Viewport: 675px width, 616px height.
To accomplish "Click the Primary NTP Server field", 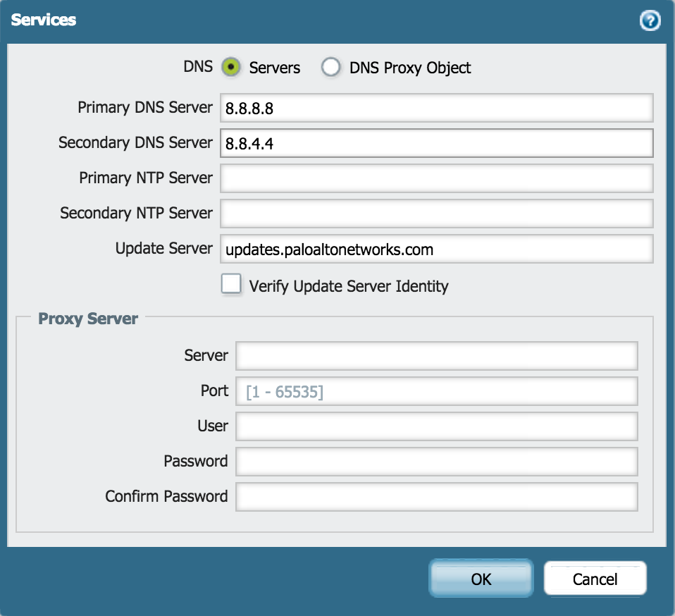I will (x=436, y=178).
